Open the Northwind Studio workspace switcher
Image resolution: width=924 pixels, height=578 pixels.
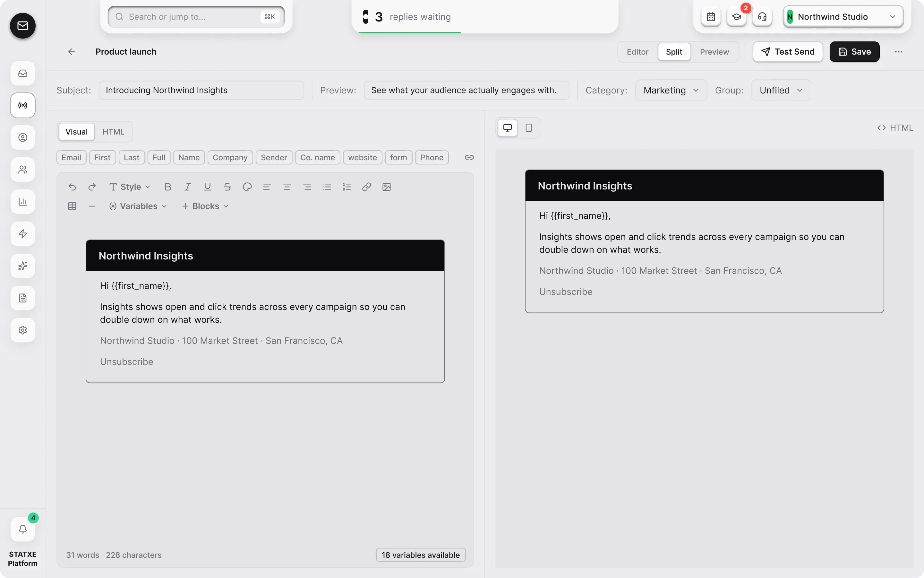point(843,17)
